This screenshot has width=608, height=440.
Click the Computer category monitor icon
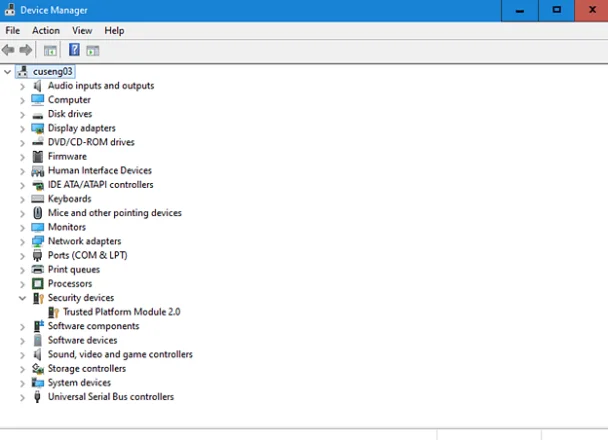tap(38, 100)
